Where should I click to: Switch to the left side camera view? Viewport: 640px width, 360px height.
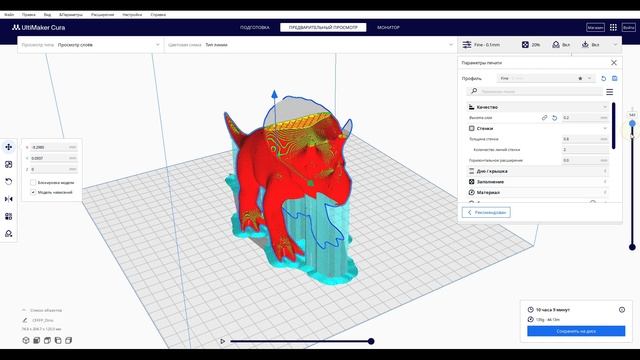tap(58, 340)
